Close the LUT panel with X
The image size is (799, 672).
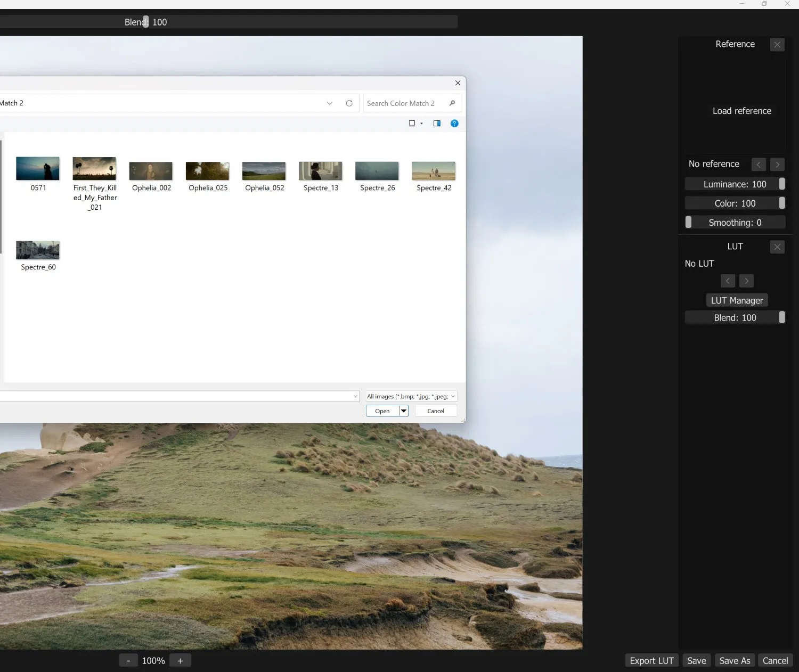coord(777,247)
